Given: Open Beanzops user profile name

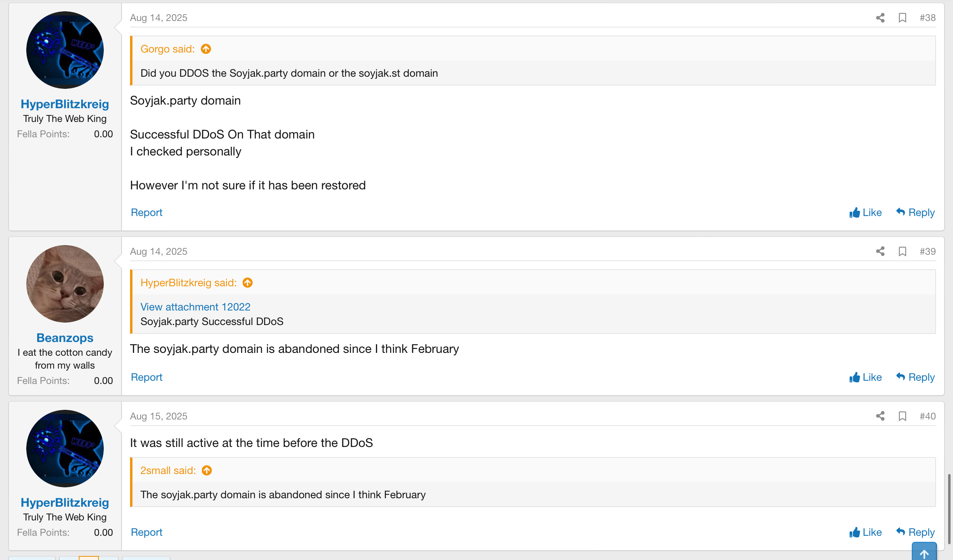Looking at the screenshot, I should 65,338.
